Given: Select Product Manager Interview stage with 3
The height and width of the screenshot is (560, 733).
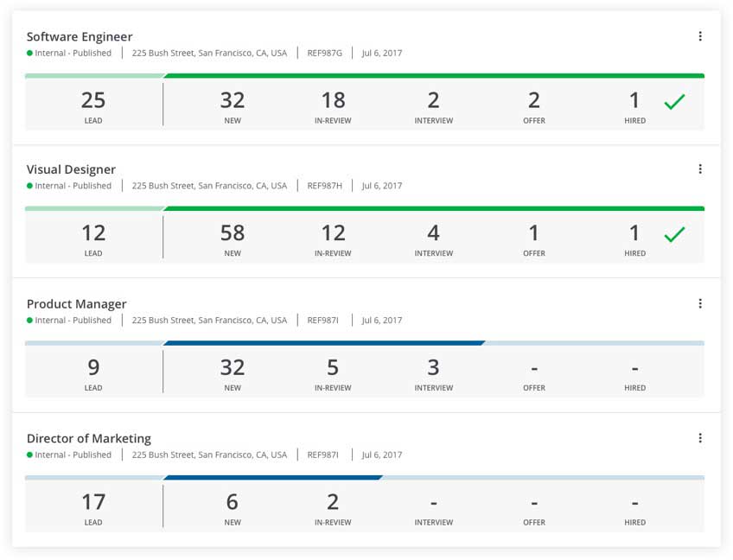Looking at the screenshot, I should coord(433,372).
